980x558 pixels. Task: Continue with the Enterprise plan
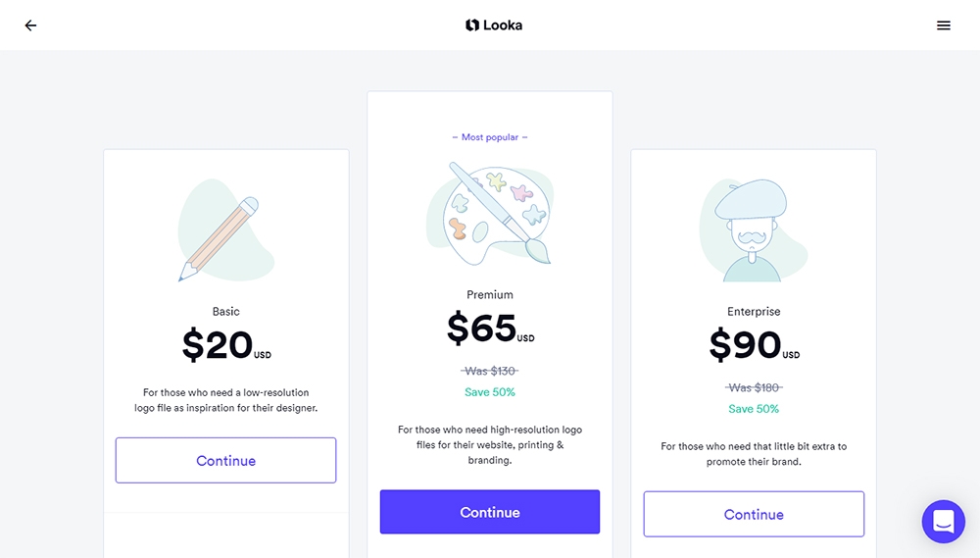click(x=754, y=514)
